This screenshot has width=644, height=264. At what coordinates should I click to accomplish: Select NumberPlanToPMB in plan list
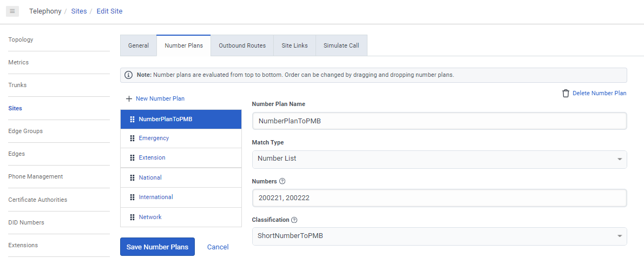(x=181, y=120)
